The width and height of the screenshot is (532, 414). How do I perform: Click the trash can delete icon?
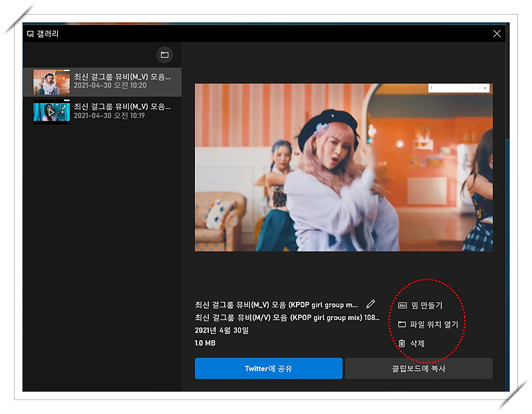tap(402, 344)
